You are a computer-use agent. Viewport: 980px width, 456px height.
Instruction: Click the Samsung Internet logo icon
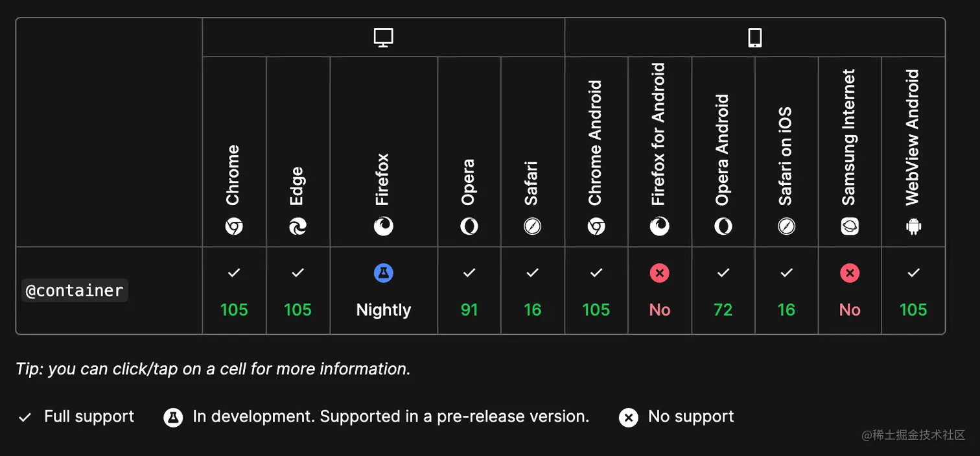[850, 226]
